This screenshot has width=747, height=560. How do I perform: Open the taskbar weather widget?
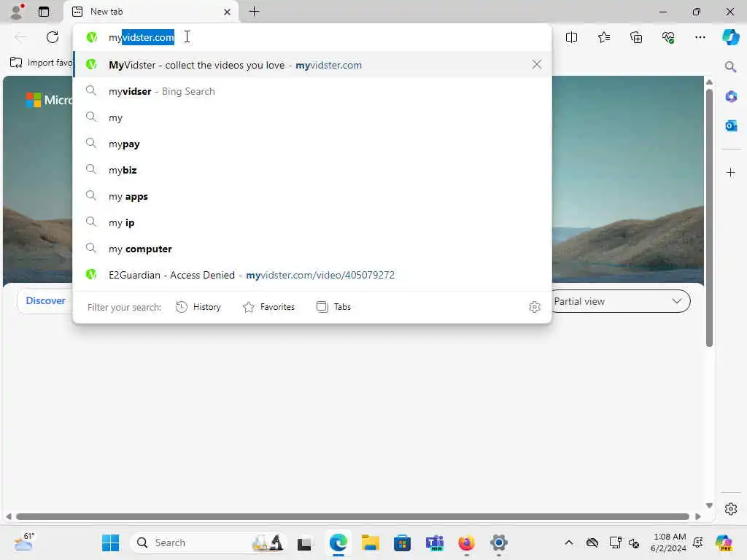[x=24, y=542]
